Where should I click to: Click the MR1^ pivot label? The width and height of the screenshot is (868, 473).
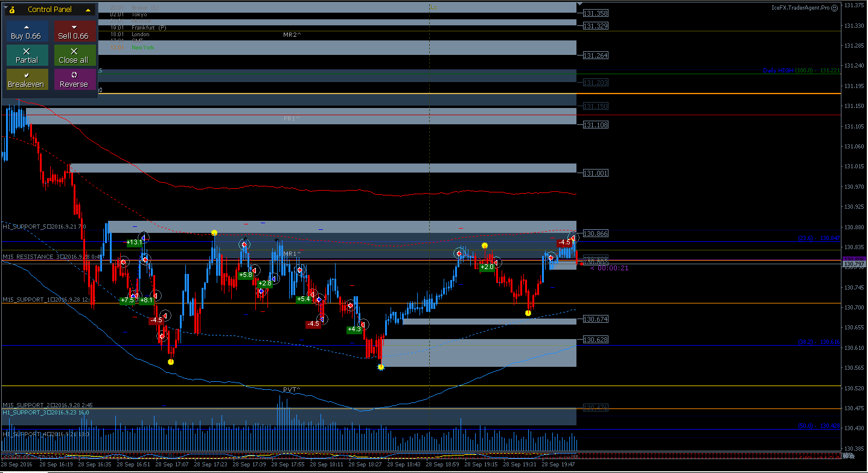292,254
